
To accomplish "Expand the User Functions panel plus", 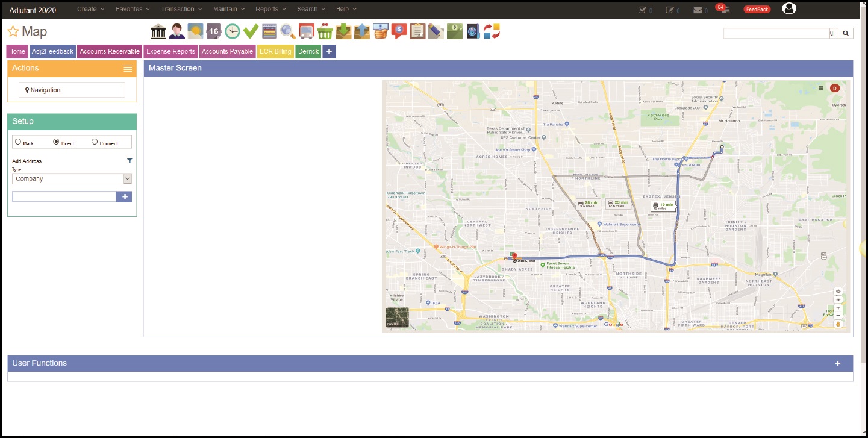I will pos(838,363).
